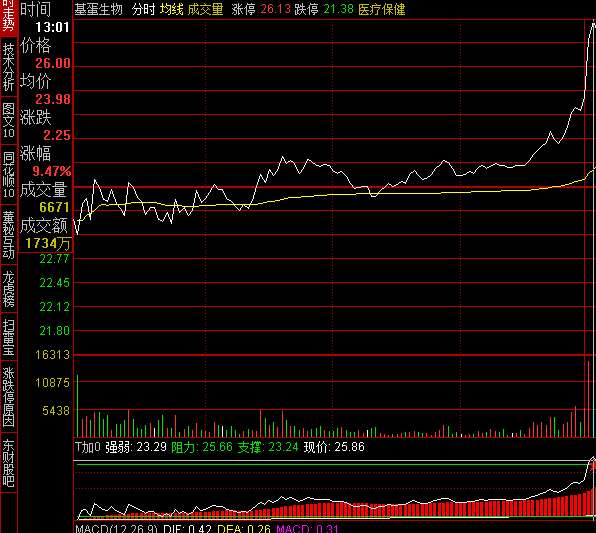Viewport: 596px width, 533px height.
Task: Toggle the 成交量 legend label
Action: 205,9
